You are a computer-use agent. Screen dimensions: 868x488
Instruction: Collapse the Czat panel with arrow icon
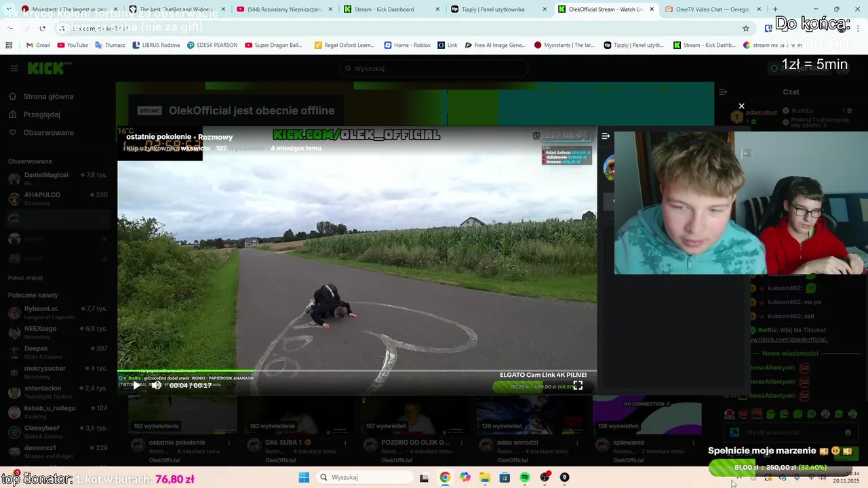723,91
